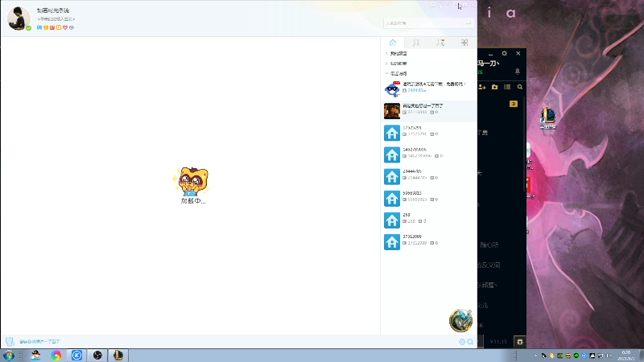Click the pink heart icon under nickname
Screen dimensions: 644x362
click(x=65, y=27)
